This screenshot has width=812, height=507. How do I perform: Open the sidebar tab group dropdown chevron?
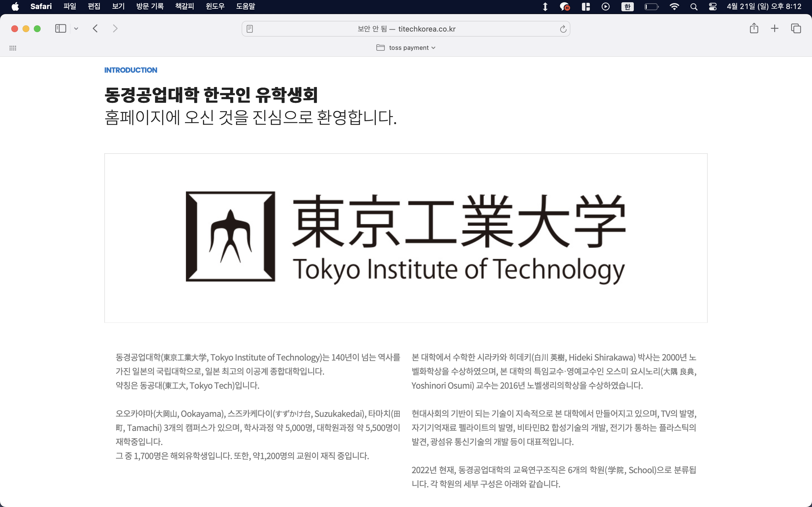click(x=76, y=28)
